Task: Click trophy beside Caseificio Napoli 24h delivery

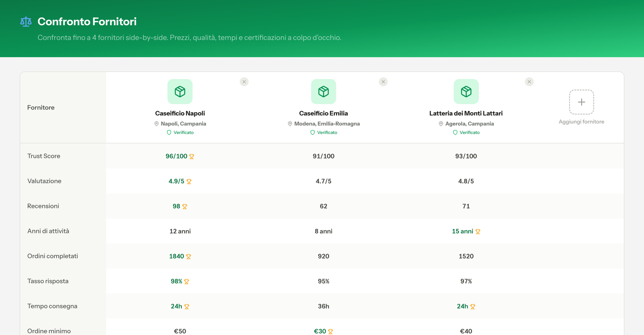Action: click(x=187, y=306)
